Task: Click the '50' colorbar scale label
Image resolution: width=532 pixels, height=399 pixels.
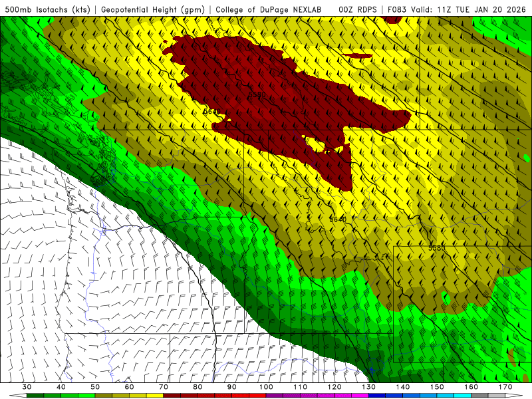Action: [95, 387]
